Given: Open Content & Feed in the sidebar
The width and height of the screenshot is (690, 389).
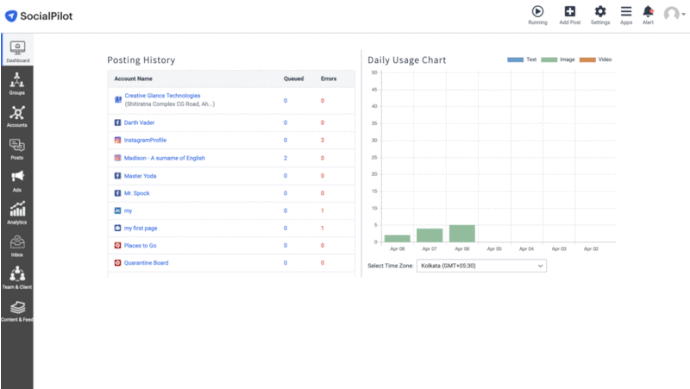Looking at the screenshot, I should click(x=17, y=311).
